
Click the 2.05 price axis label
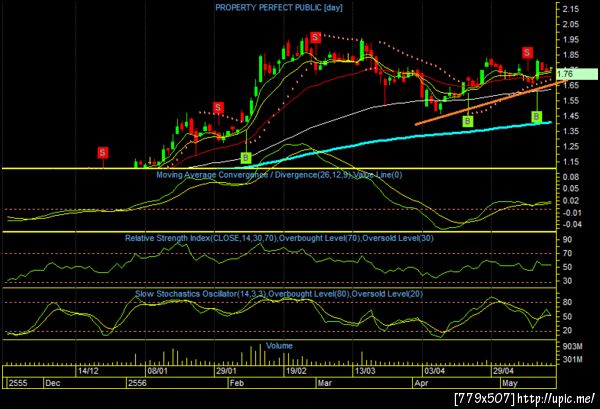pyautogui.click(x=571, y=24)
